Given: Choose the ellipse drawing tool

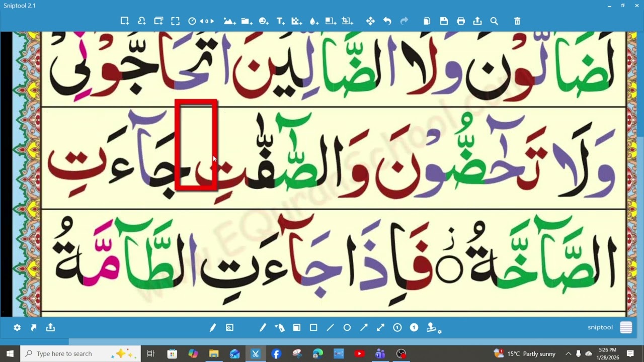Looking at the screenshot, I should [347, 328].
